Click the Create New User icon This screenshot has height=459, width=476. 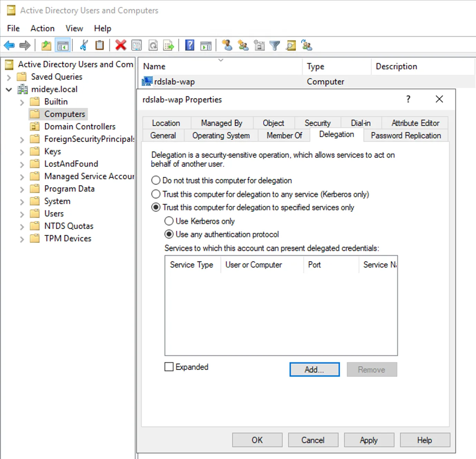[227, 45]
